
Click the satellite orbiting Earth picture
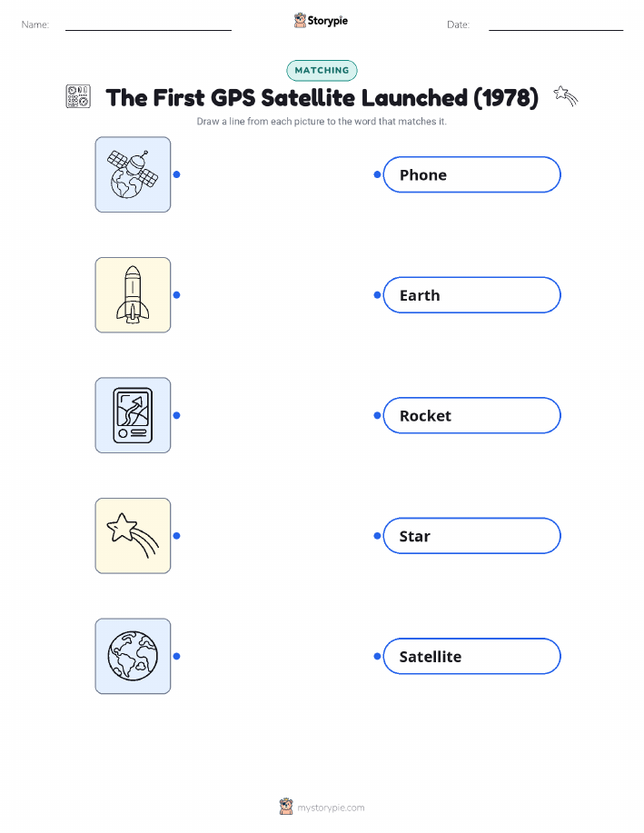coord(133,174)
